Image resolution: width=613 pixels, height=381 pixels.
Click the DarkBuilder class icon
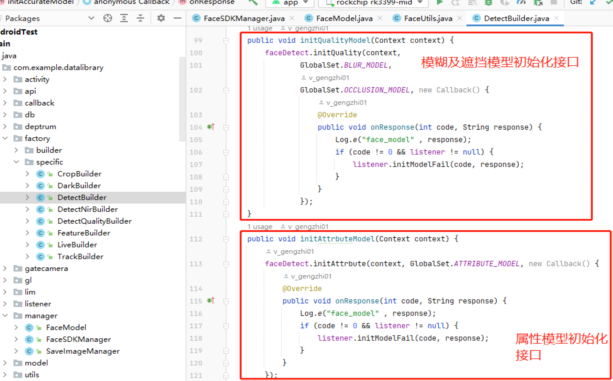(40, 186)
